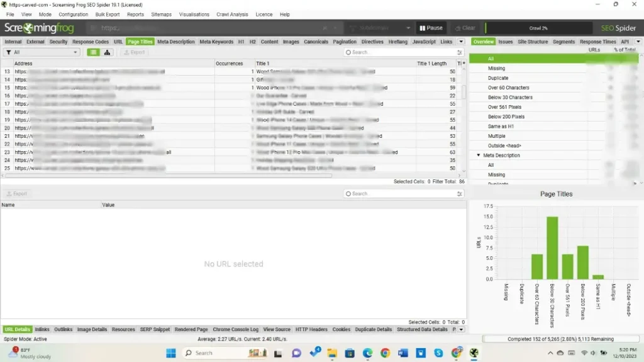Screen dimensions: 644x362
Task: Select the row 14 title cell
Action: point(335,80)
